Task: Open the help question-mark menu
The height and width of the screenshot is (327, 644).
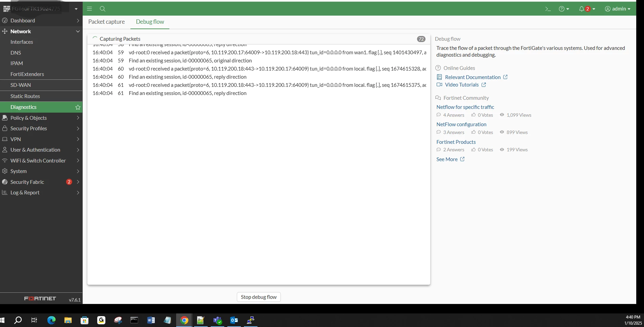Action: (x=564, y=9)
